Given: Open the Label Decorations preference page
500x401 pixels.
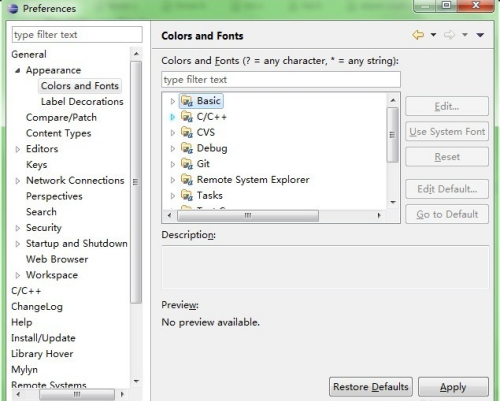Looking at the screenshot, I should [82, 102].
